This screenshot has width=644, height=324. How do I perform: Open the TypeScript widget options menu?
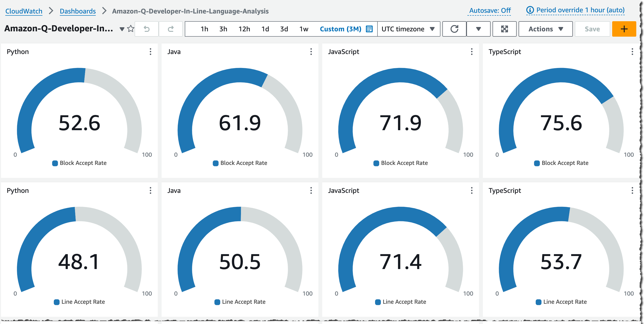tap(632, 52)
